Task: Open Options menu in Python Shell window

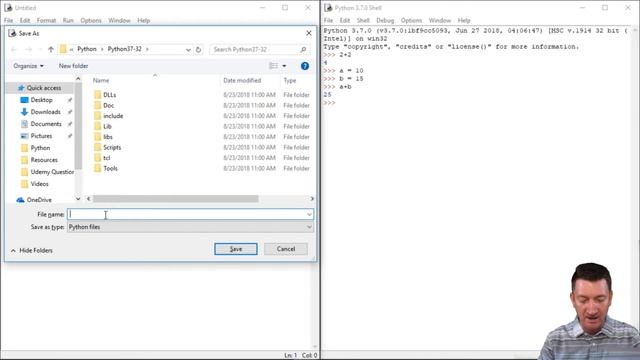Action: coord(411,20)
